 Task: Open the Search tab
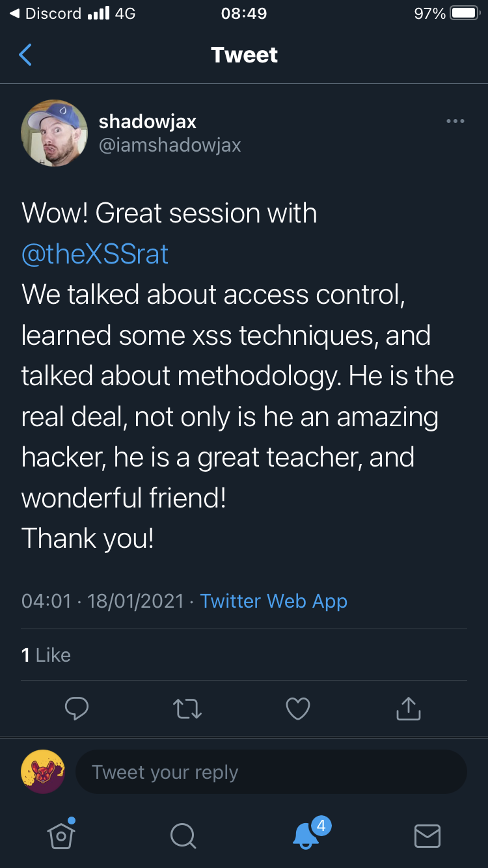click(183, 835)
